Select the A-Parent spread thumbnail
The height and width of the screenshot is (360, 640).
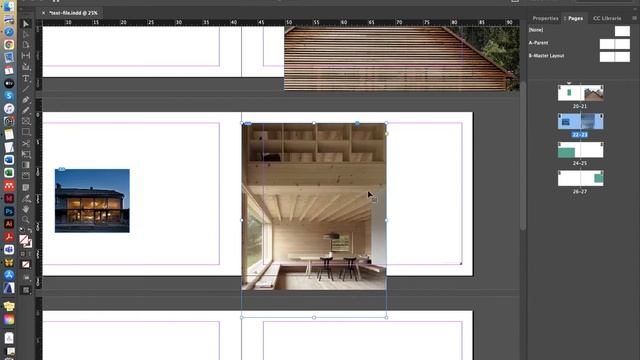pos(615,44)
